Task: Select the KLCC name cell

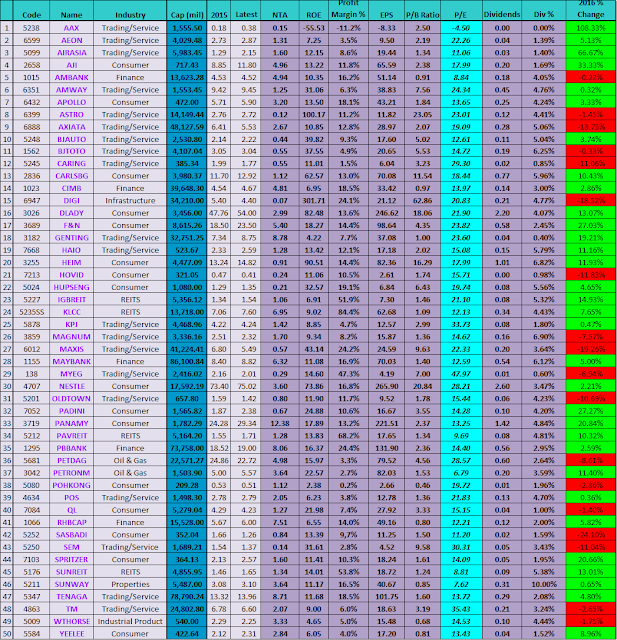Action: point(71,312)
